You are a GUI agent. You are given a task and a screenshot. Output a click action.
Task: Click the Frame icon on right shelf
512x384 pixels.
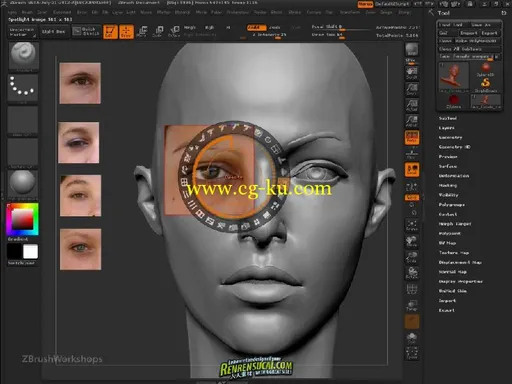pos(412,225)
